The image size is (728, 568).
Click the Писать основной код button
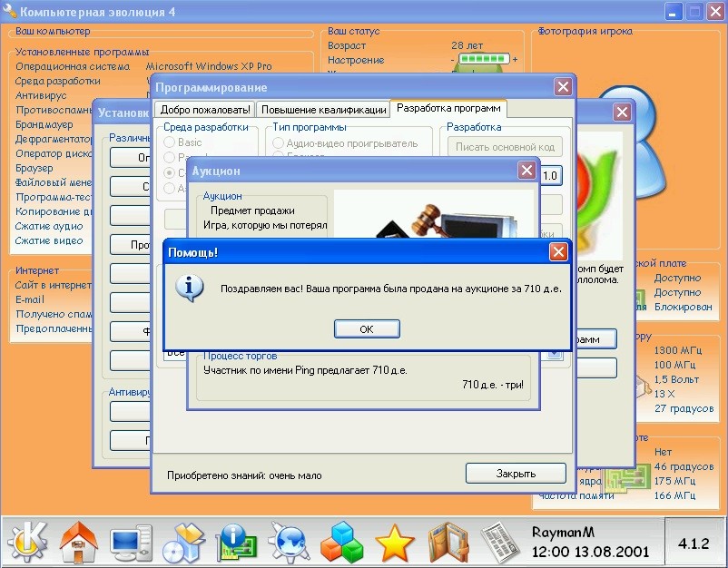coord(505,147)
